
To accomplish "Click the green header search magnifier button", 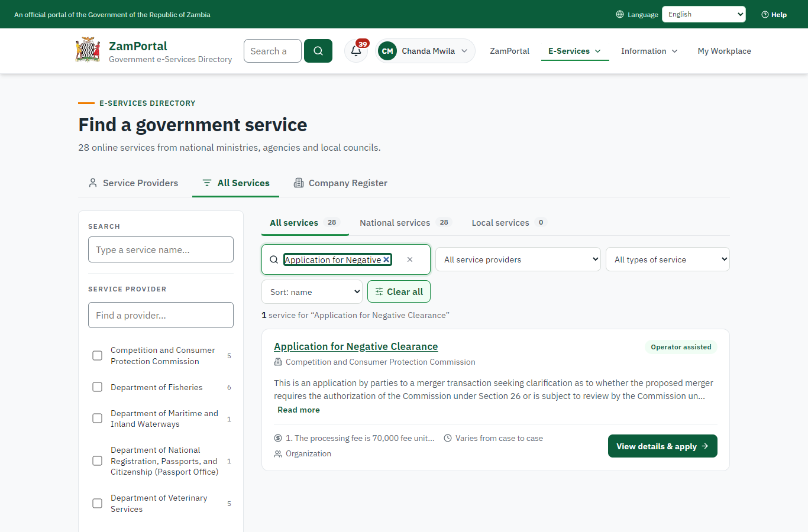I will [x=318, y=51].
